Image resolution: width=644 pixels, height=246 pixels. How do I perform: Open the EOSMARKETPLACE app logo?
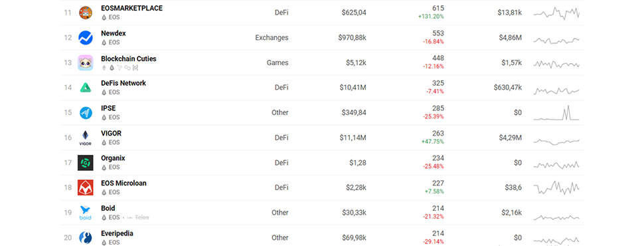pos(86,13)
